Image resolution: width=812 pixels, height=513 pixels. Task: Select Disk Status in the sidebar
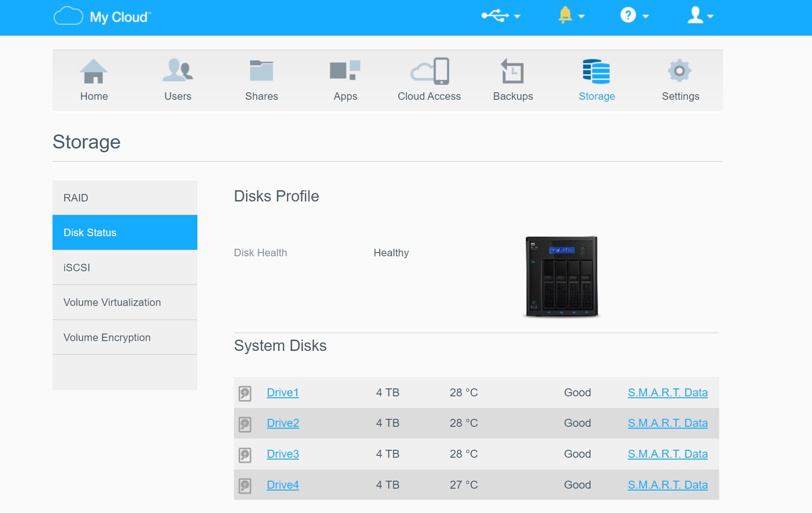pyautogui.click(x=125, y=232)
